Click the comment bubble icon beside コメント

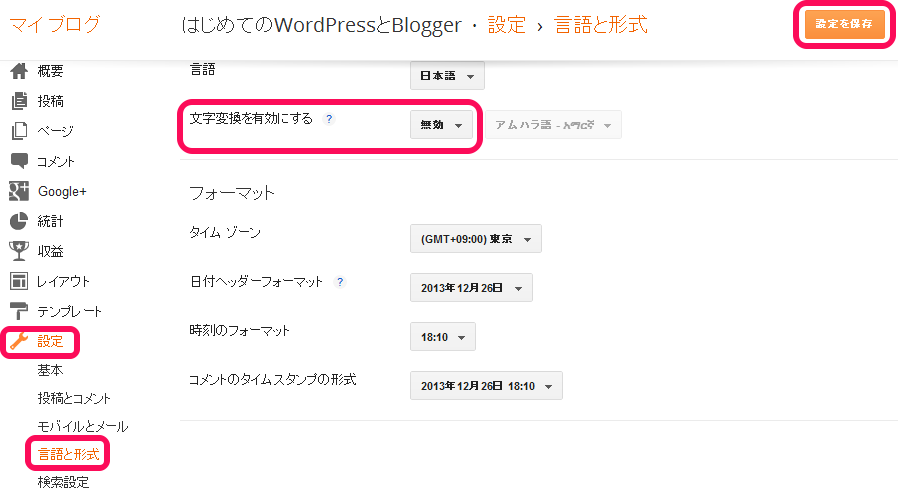pyautogui.click(x=19, y=161)
